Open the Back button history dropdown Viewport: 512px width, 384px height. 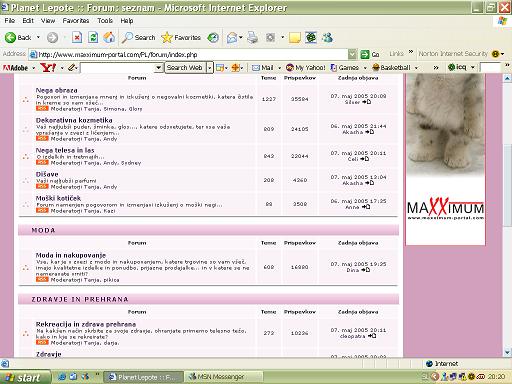point(38,37)
